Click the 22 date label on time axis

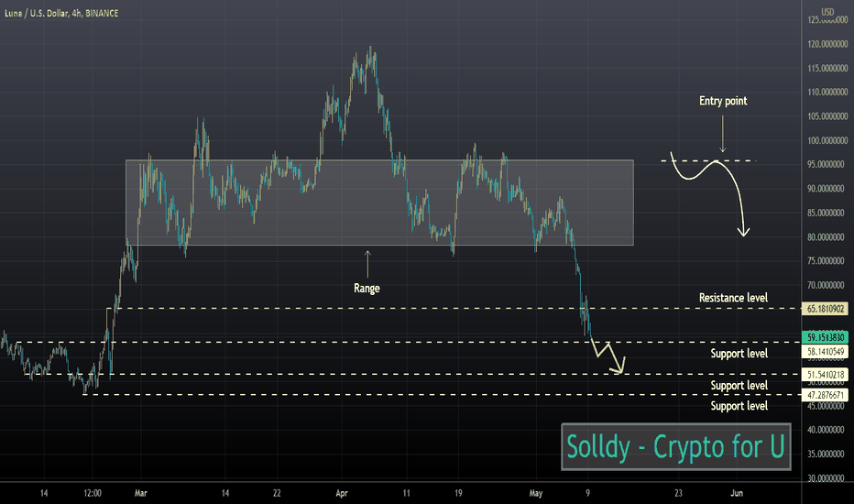click(277, 493)
